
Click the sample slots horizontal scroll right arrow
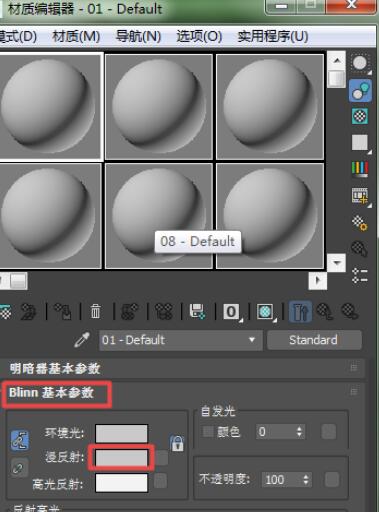(317, 281)
